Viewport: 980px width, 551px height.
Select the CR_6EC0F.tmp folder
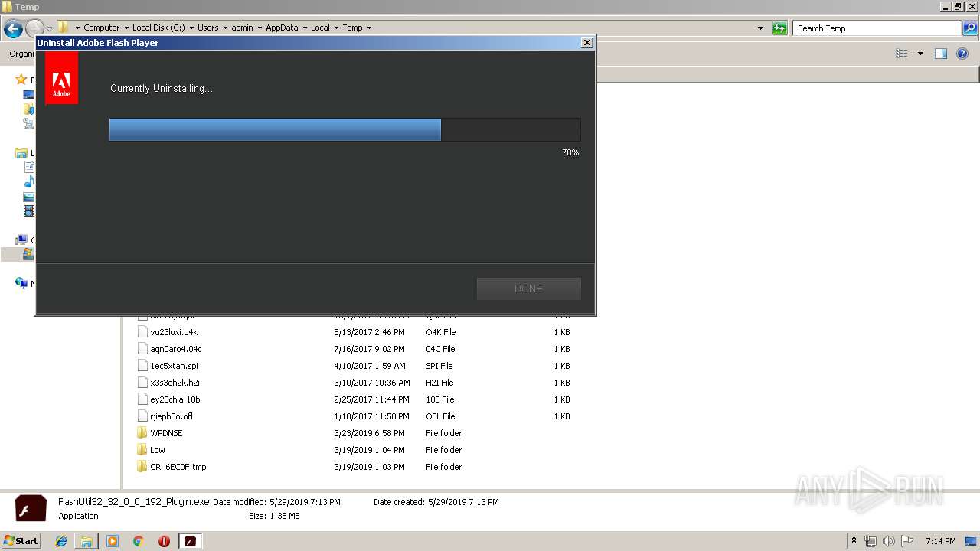[178, 467]
